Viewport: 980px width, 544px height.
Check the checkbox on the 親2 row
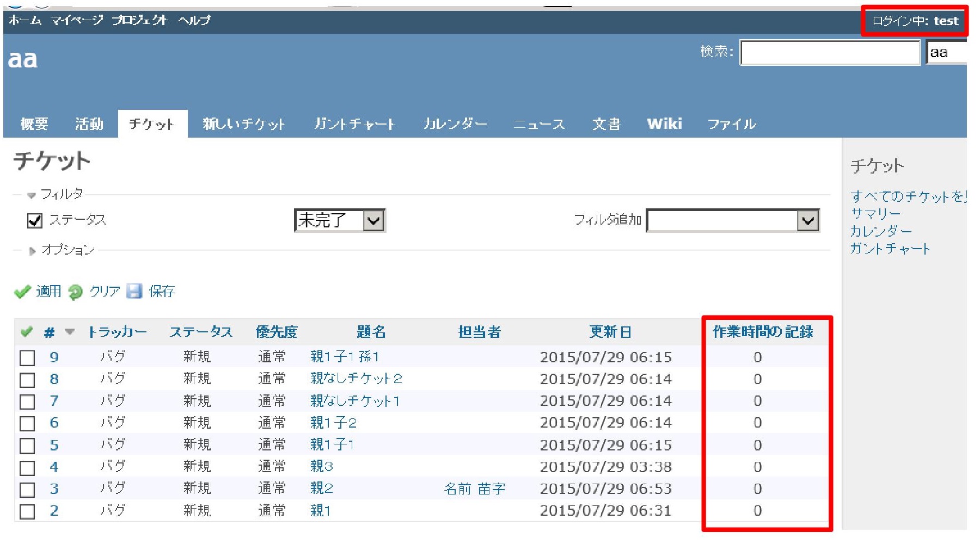27,488
